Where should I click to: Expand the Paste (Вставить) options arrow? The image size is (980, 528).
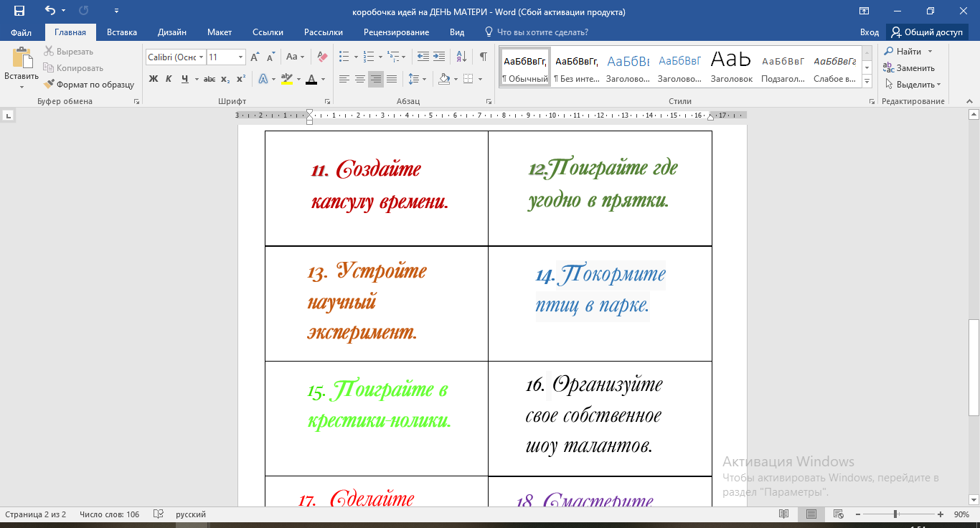click(22, 87)
